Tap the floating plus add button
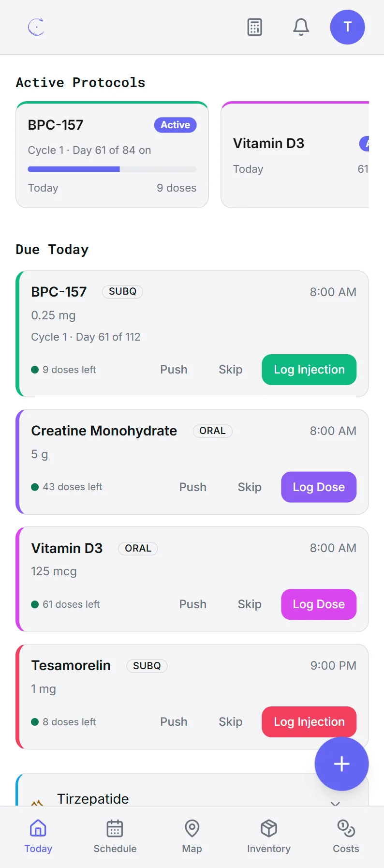 341,763
